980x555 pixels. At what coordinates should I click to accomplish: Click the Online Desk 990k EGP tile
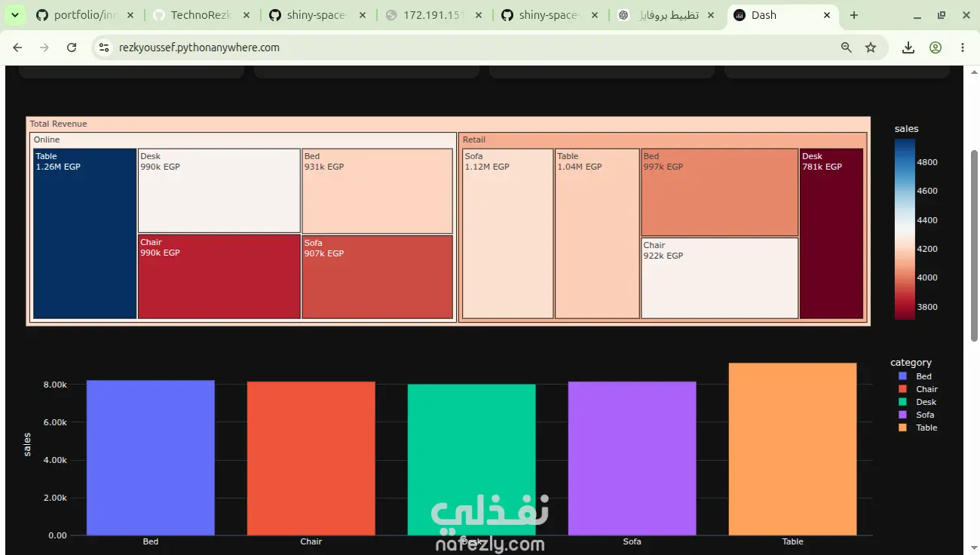point(219,191)
